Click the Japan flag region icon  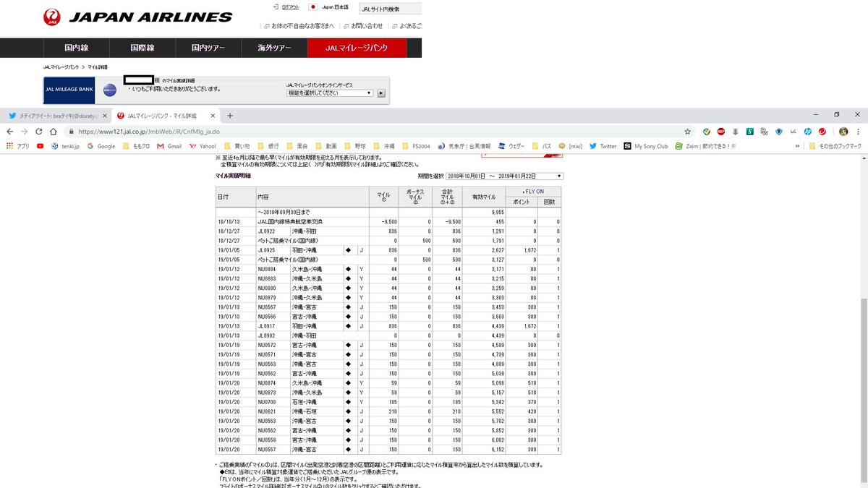313,7
